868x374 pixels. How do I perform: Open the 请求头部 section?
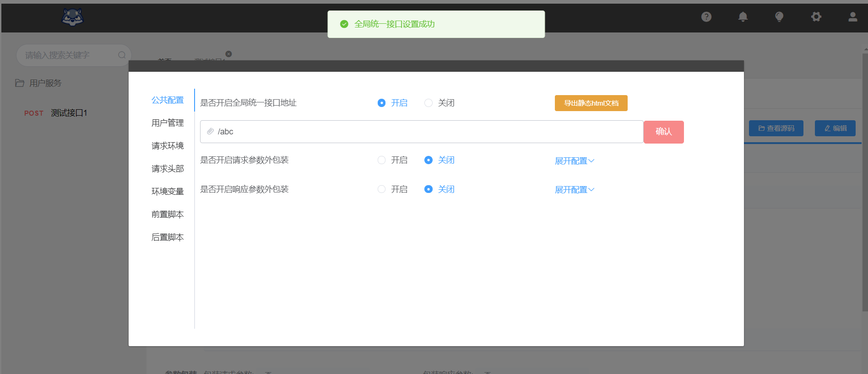click(168, 169)
